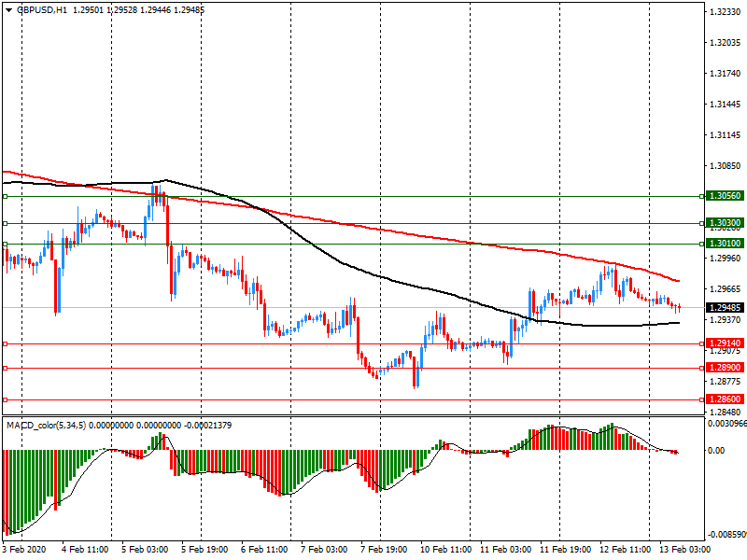
Task: Click the 4 Feb 11:00 time label
Action: tap(85, 550)
